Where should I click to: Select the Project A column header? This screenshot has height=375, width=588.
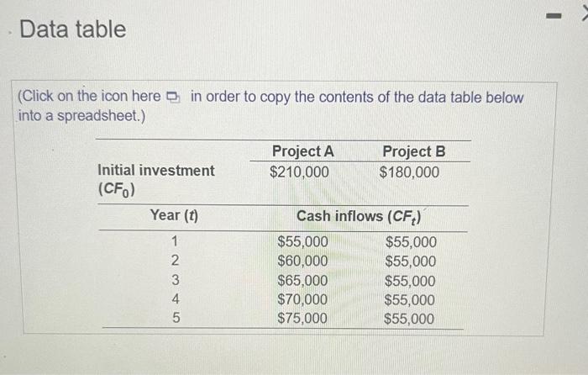click(x=302, y=151)
